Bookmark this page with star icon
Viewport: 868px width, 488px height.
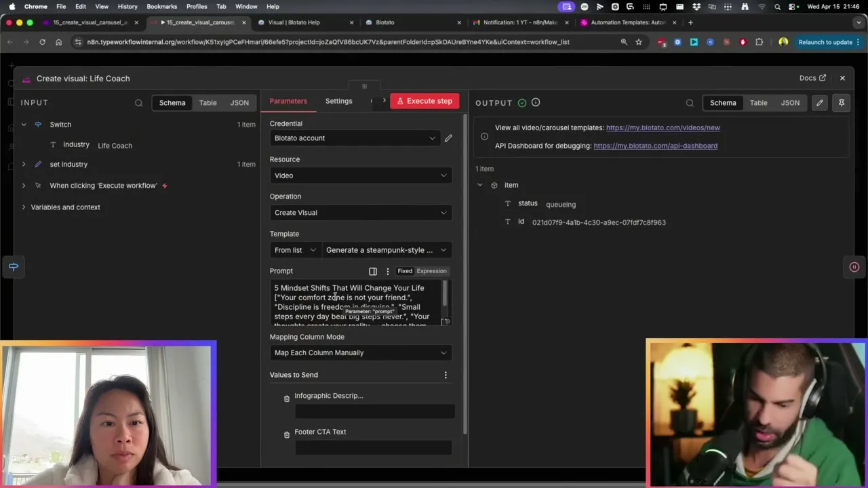pyautogui.click(x=639, y=42)
